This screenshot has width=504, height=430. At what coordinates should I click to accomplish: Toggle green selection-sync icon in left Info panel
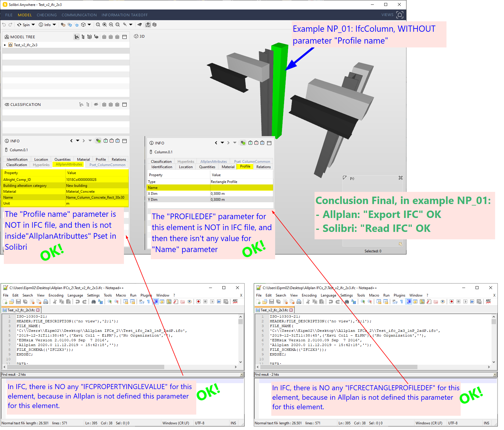coord(98,141)
